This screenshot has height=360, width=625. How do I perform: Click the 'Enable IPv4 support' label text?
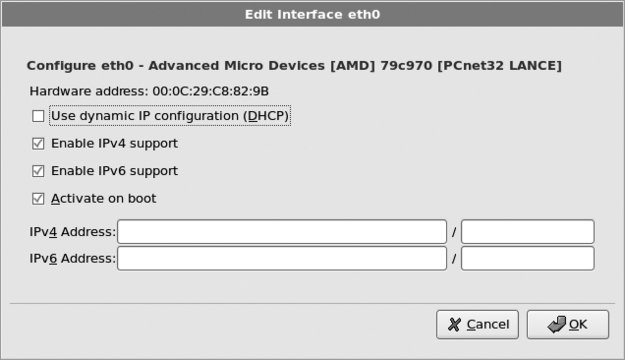pos(114,144)
